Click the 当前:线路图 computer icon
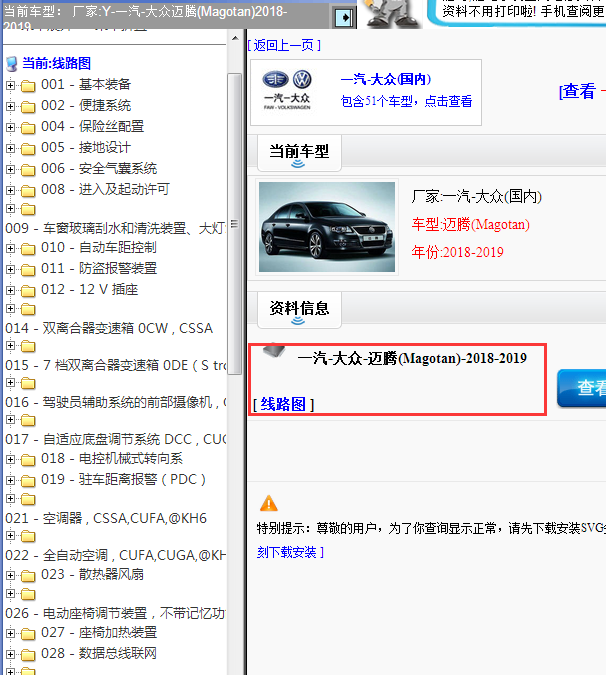This screenshot has height=675, width=606. [x=12, y=64]
